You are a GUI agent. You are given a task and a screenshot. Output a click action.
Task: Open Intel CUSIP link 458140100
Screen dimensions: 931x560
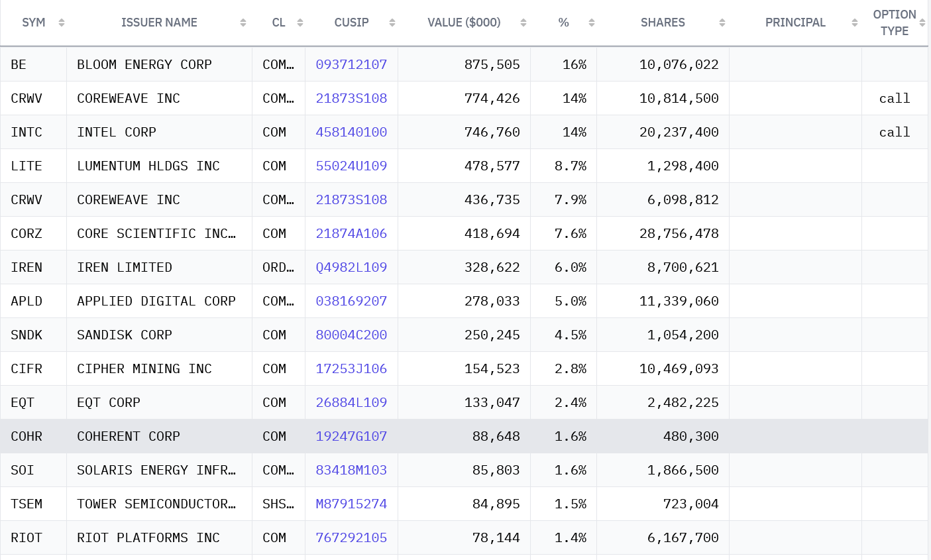tap(351, 132)
